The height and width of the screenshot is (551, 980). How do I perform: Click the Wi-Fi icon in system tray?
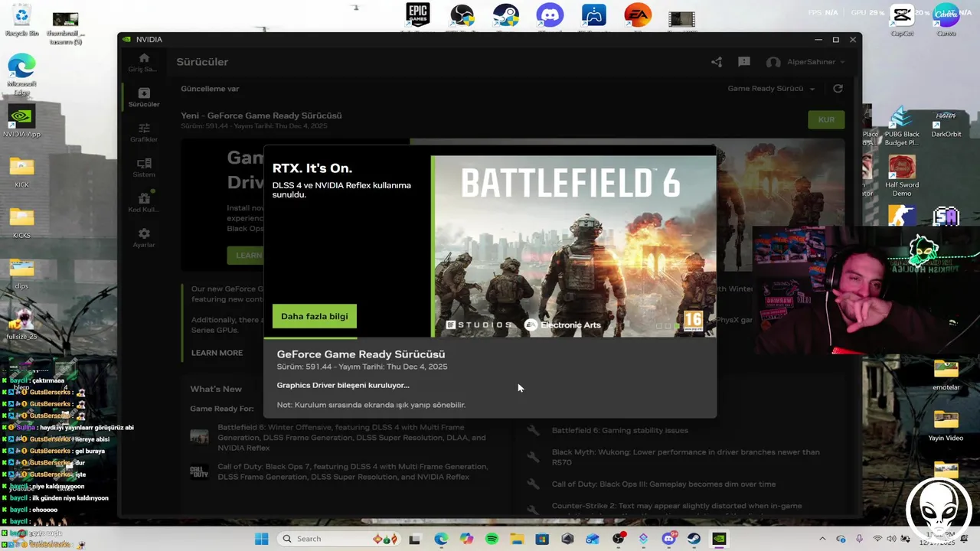pos(877,539)
